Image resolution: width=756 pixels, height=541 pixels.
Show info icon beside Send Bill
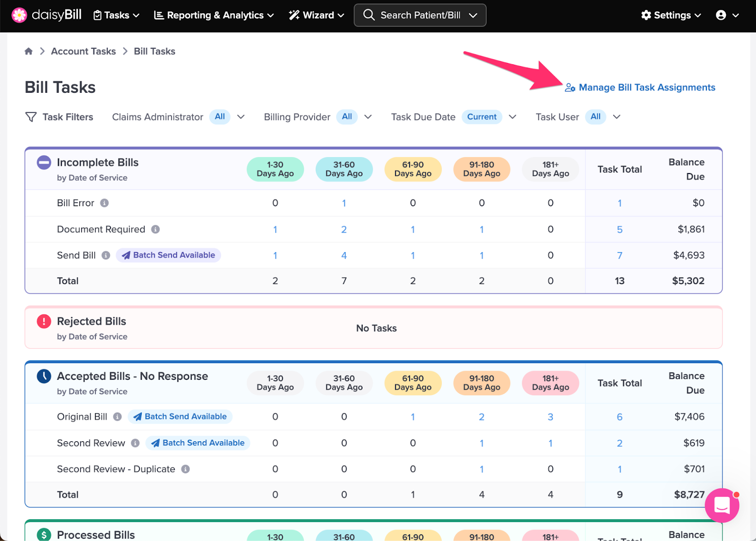[x=106, y=255]
